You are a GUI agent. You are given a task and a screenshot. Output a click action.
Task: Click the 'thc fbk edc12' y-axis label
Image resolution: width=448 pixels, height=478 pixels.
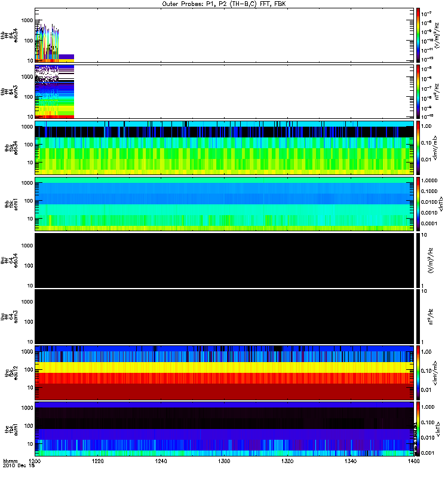pyautogui.click(x=11, y=372)
